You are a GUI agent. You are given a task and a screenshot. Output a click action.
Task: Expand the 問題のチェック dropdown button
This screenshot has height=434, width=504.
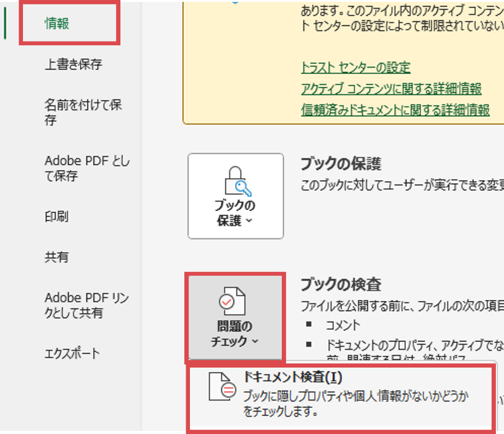tap(235, 318)
